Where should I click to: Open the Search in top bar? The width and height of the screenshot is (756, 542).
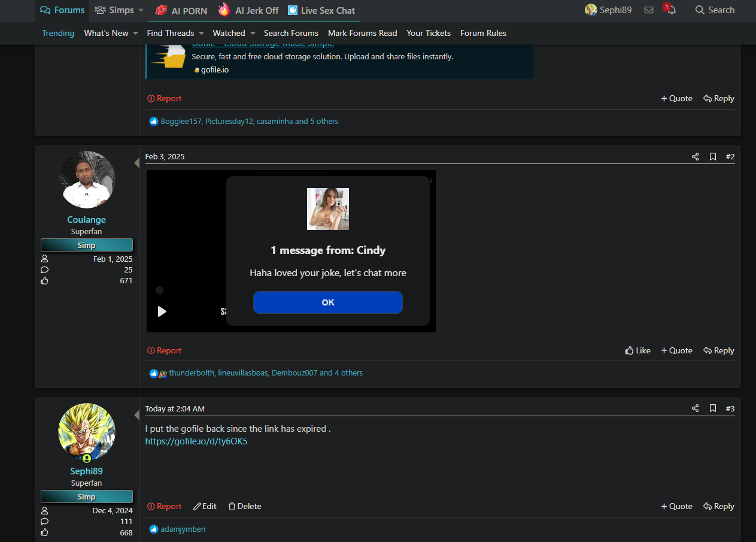(x=715, y=10)
